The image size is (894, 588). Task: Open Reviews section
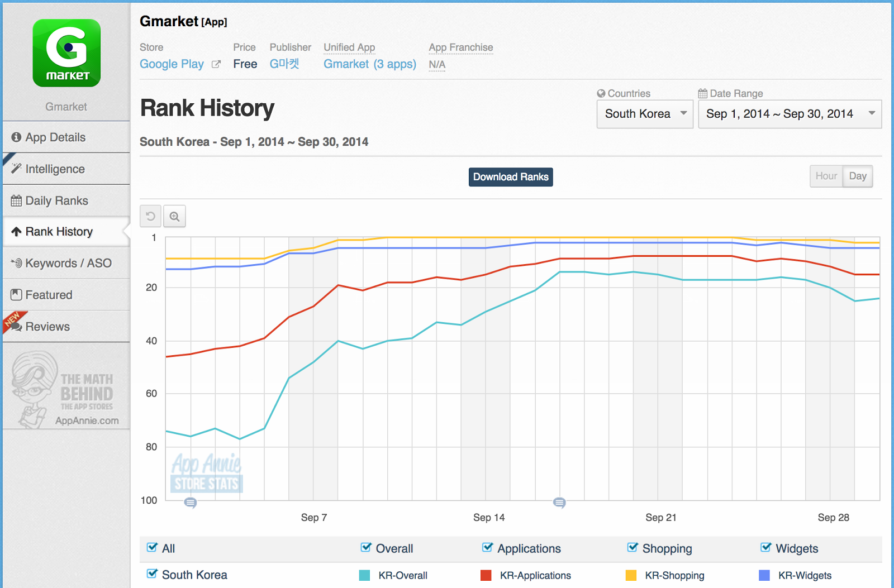(66, 326)
